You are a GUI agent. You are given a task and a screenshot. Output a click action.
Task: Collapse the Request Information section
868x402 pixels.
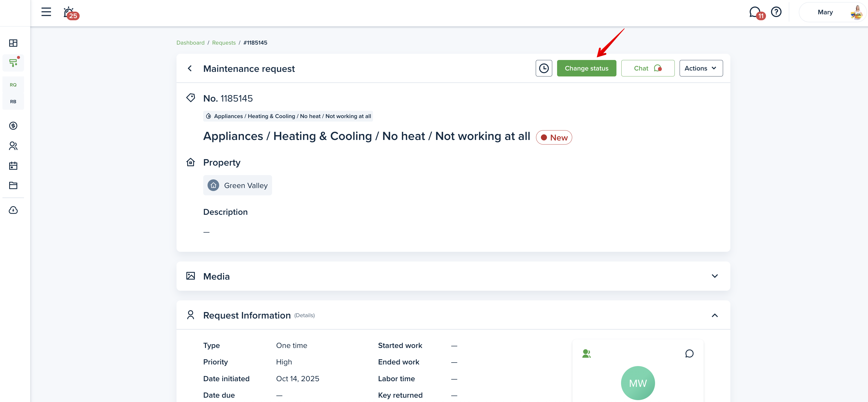click(x=714, y=315)
